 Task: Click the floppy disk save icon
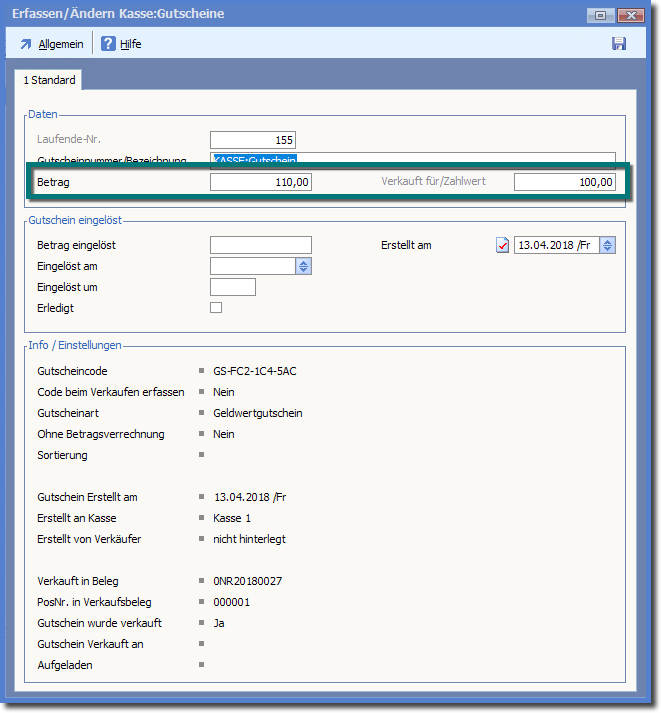click(x=619, y=44)
